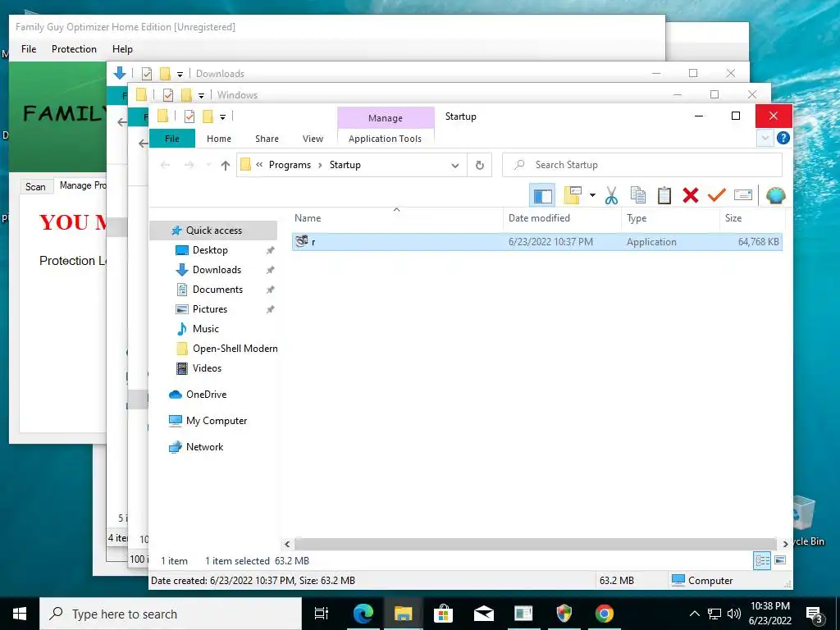Sort by the Type column header
Viewport: 840px width, 630px height.
(669, 218)
